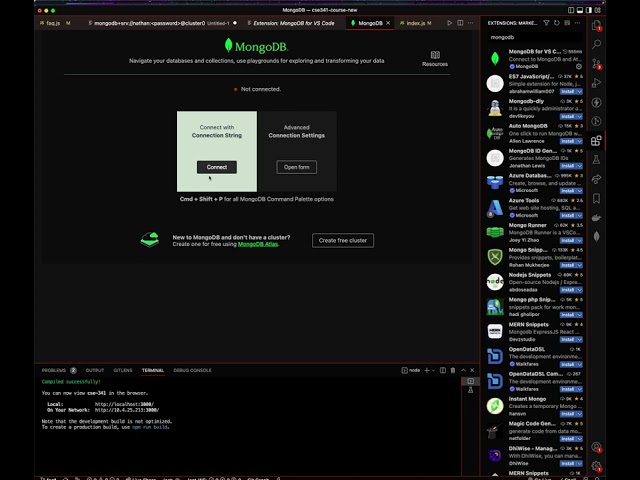The height and width of the screenshot is (480, 640).
Task: Open the Explorer view in the activity bar
Action: pos(596,25)
